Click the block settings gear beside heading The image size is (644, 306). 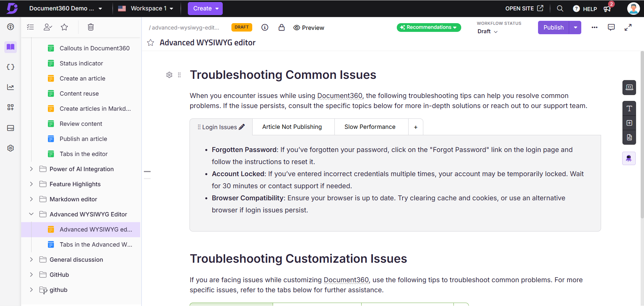coord(169,75)
